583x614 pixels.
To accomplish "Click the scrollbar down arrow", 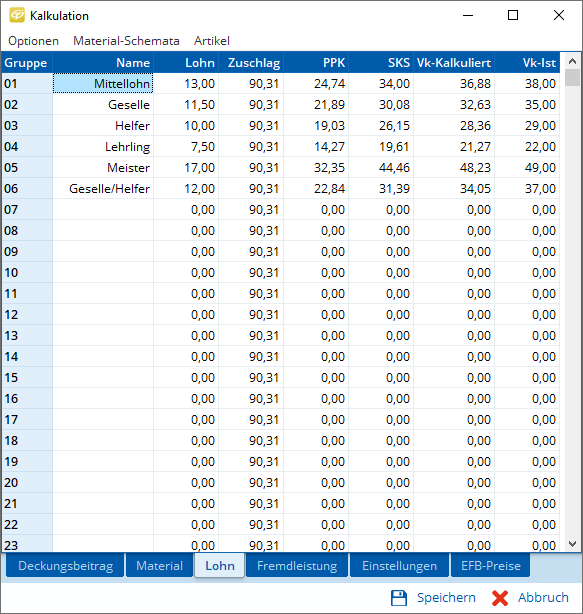I will coord(572,544).
